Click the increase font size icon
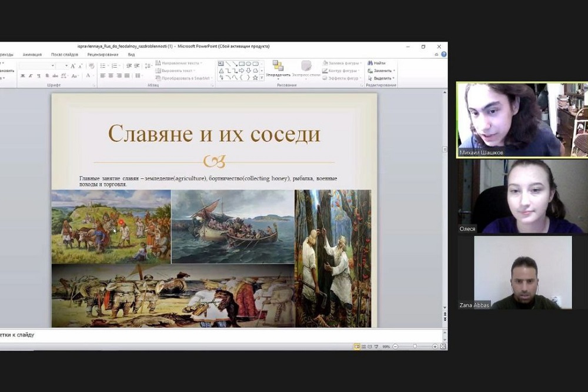Viewport: 588px width, 392px height. click(x=73, y=66)
